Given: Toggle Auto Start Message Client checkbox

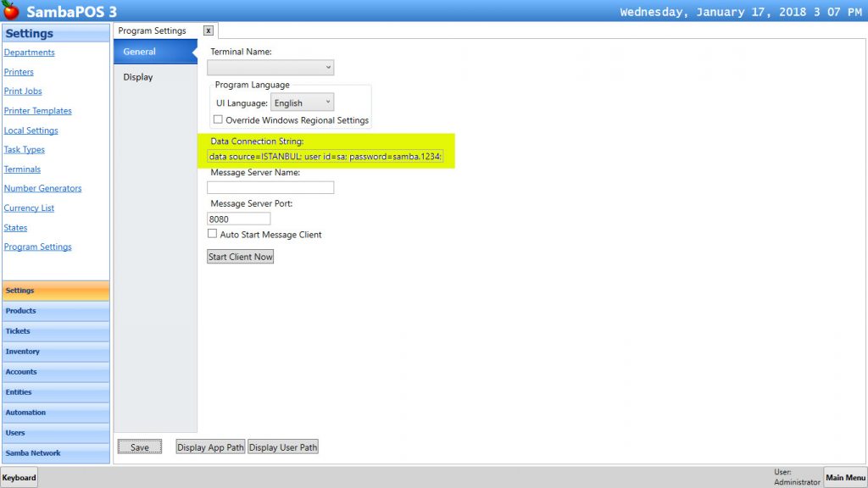Looking at the screenshot, I should pyautogui.click(x=212, y=234).
